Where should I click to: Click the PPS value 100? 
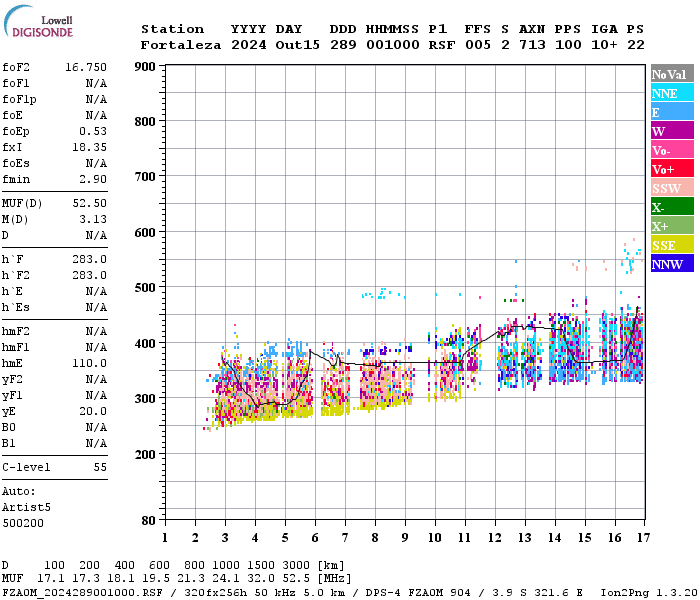pyautogui.click(x=568, y=45)
